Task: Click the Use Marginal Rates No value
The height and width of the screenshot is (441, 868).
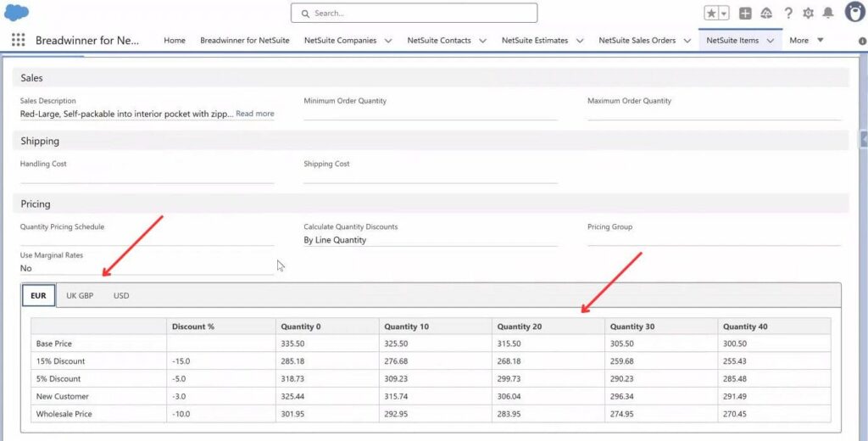Action: click(26, 268)
